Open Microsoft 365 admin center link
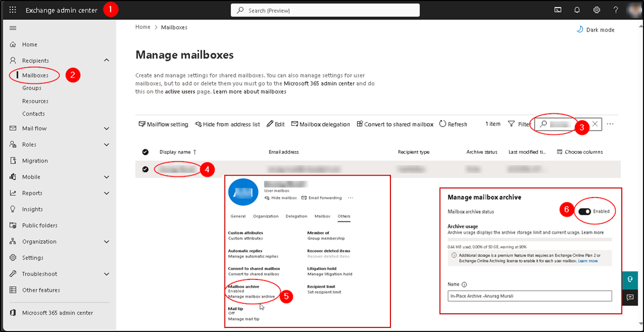Image resolution: width=644 pixels, height=332 pixels. [x=57, y=313]
